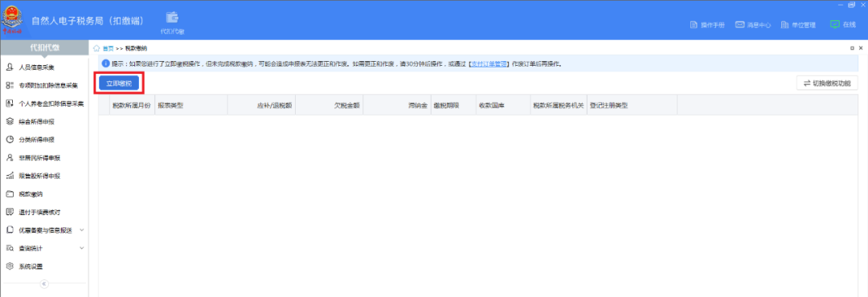The image size is (868, 297).
Task: Close the inner 税款缴纳 page
Action: pyautogui.click(x=861, y=49)
